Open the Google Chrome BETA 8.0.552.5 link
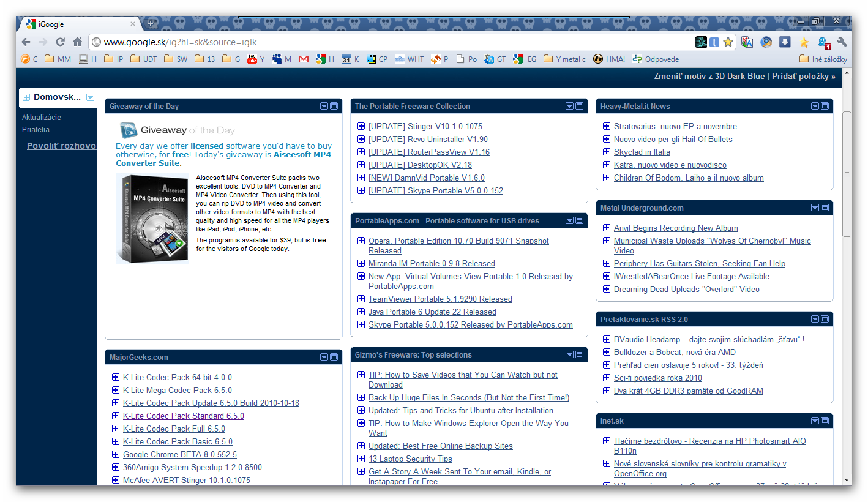The height and width of the screenshot is (502, 868). pyautogui.click(x=179, y=454)
